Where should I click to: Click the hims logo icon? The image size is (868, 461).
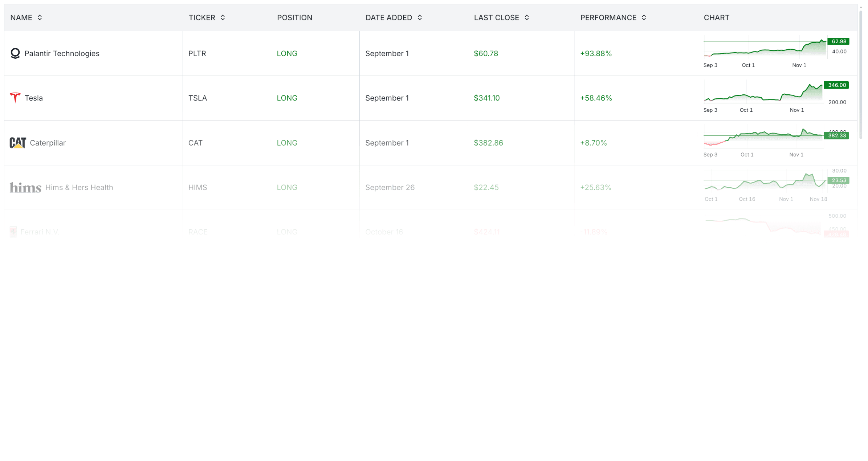click(25, 187)
